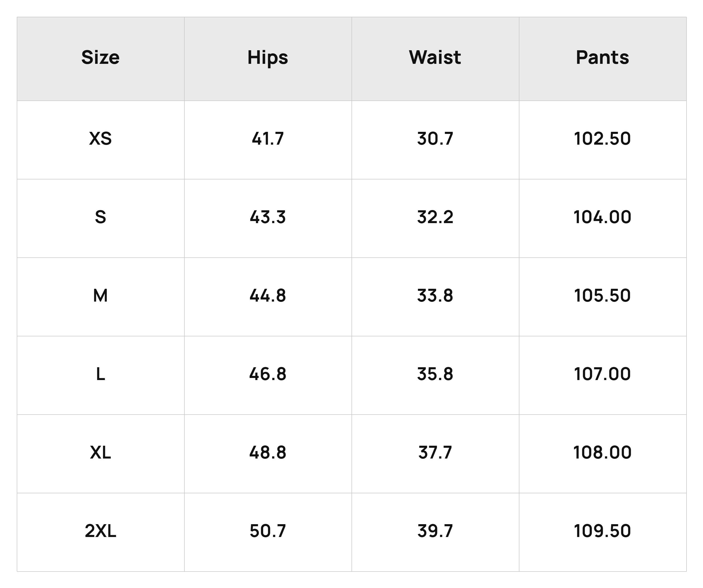
Task: Click the Size column header
Action: 100,59
